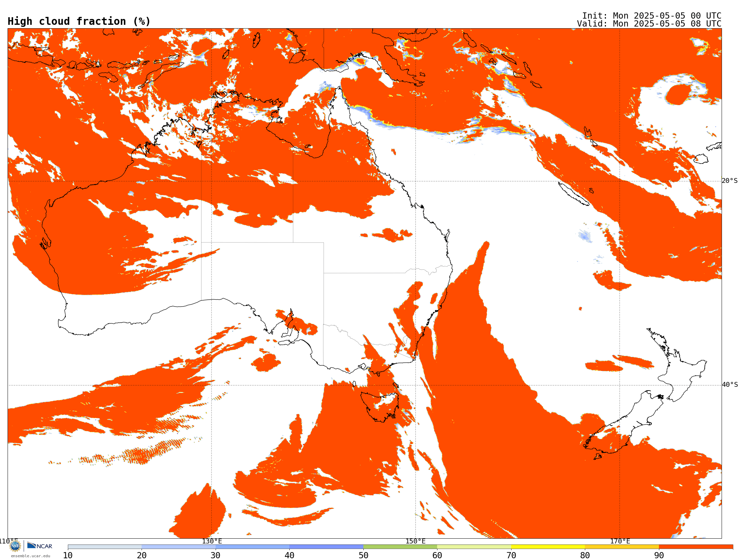Click the colorbar label 30
The width and height of the screenshot is (744, 560).
pos(216,555)
